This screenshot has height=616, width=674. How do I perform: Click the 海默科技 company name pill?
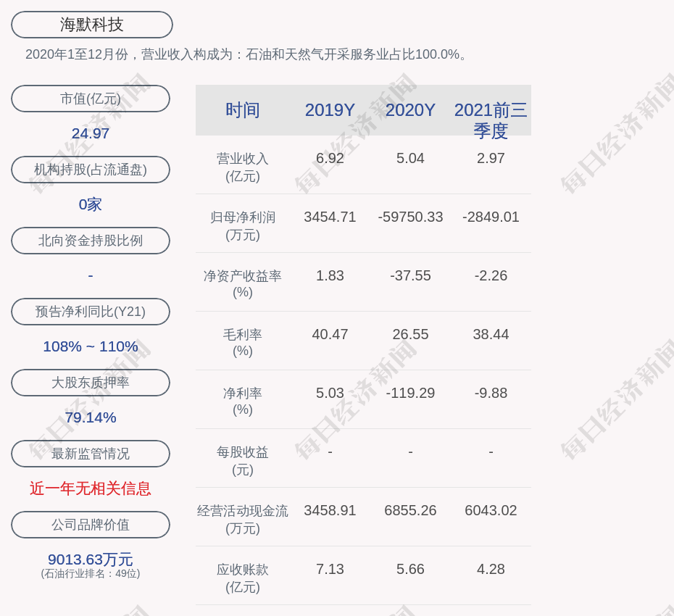(92, 25)
